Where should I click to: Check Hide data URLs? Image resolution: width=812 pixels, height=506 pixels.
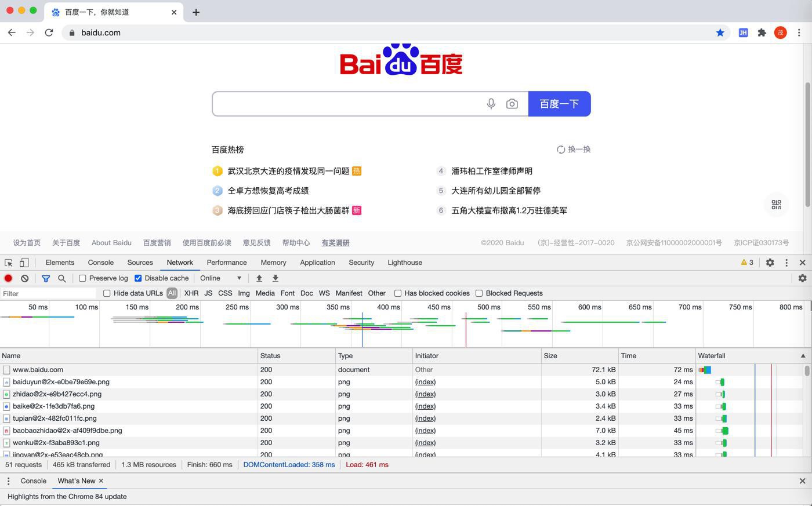tap(107, 293)
